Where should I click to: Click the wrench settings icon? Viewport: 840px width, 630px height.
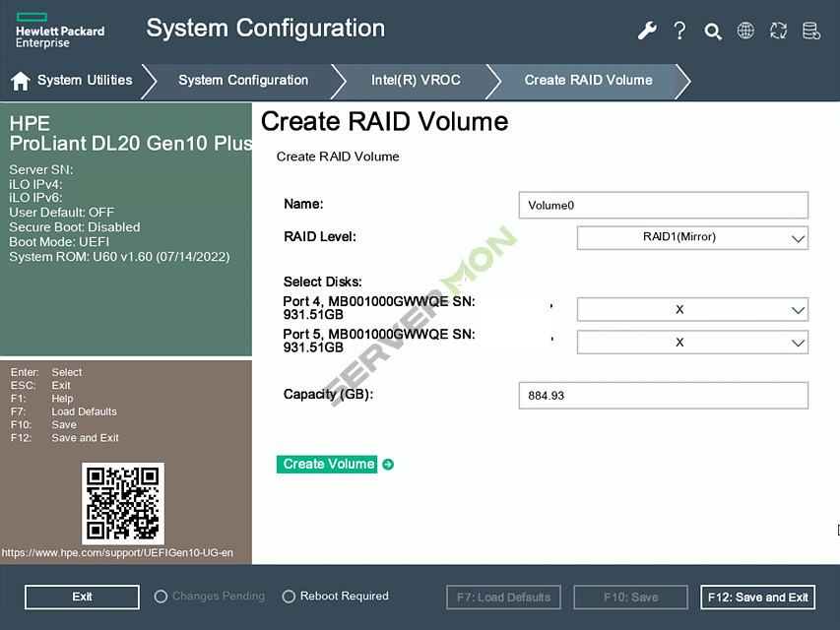[x=647, y=31]
